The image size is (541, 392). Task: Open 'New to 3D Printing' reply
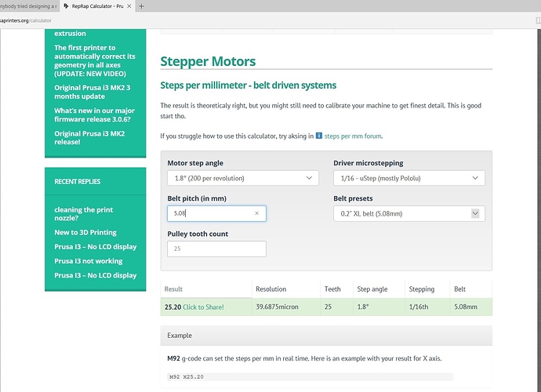coord(85,233)
